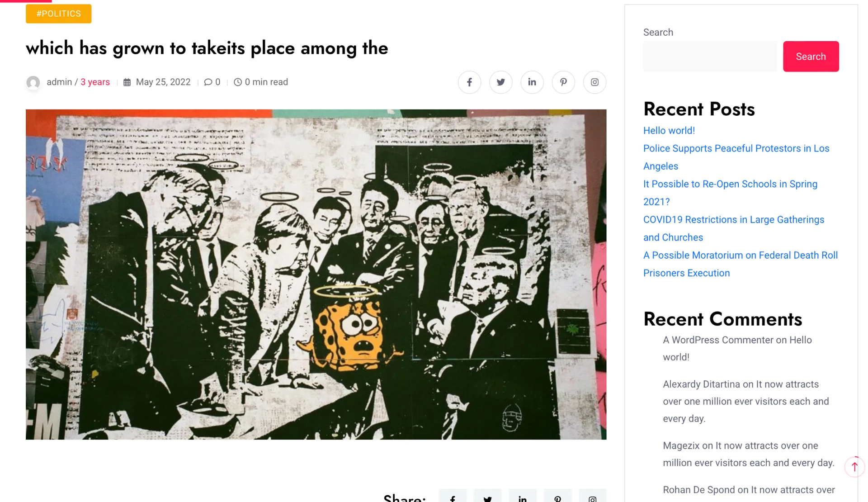The image size is (868, 502).
Task: Open the Hello world! recent post
Action: pos(669,131)
